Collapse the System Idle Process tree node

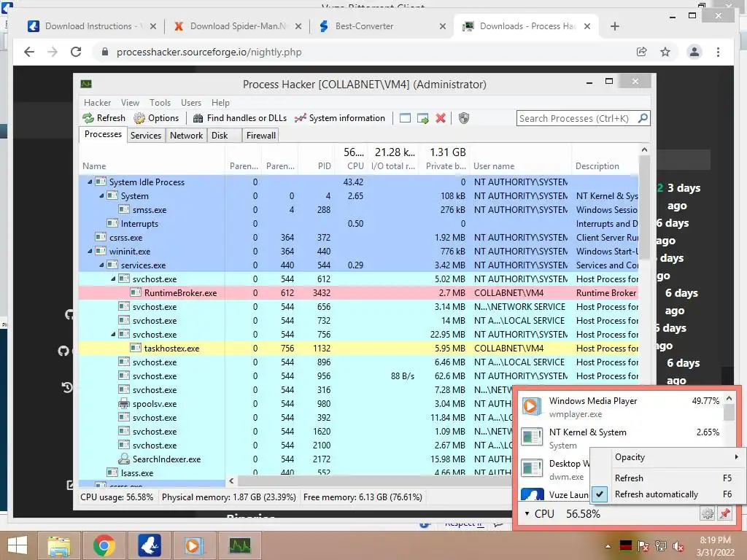click(90, 182)
